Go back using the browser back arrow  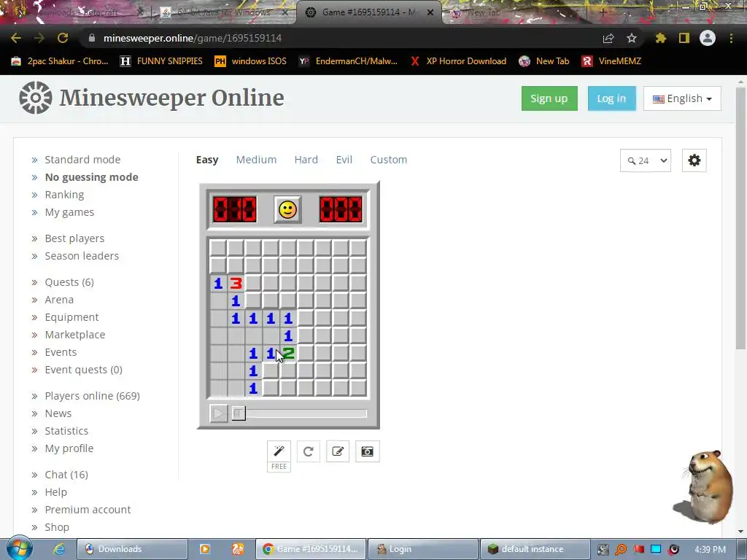point(16,38)
